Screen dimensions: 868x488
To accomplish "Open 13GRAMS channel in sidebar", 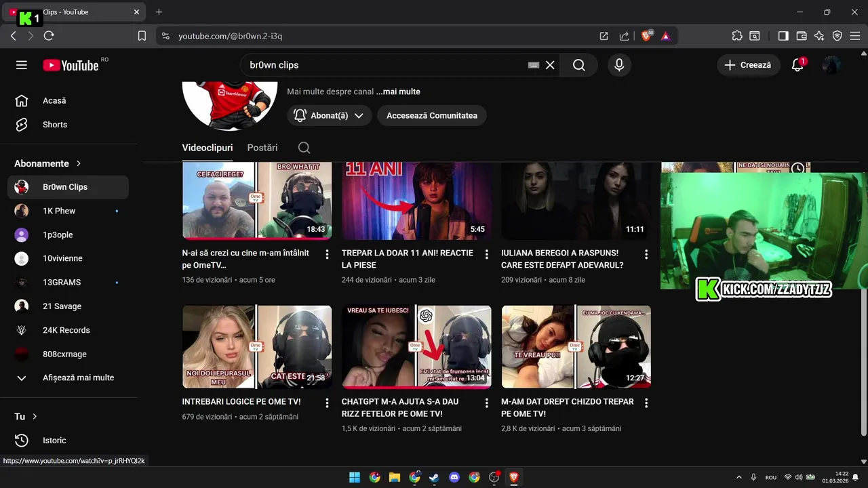I will click(68, 283).
